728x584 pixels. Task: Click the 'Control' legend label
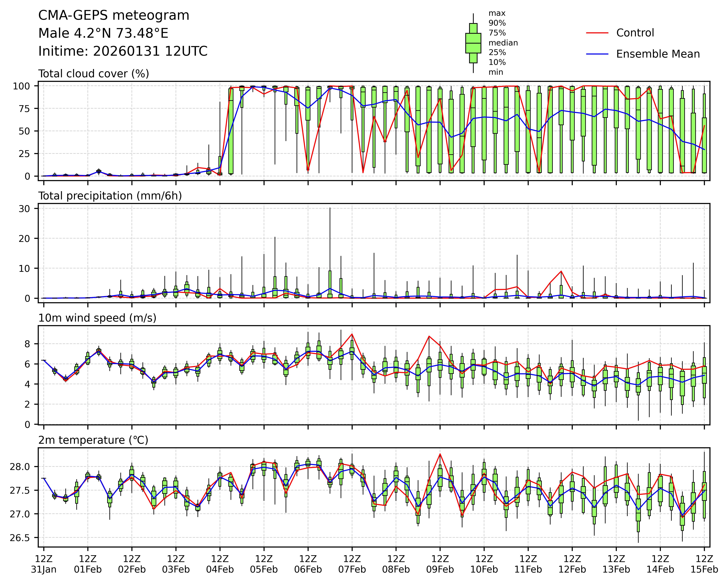[635, 33]
